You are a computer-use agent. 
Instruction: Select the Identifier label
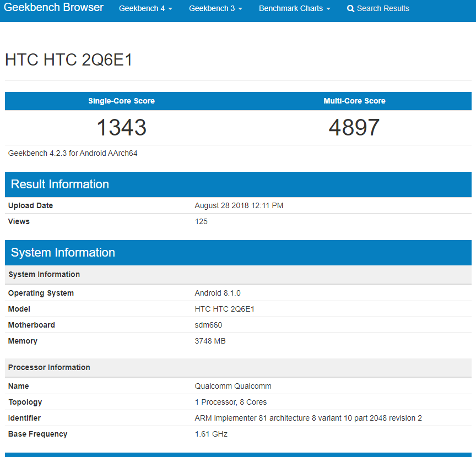click(24, 418)
